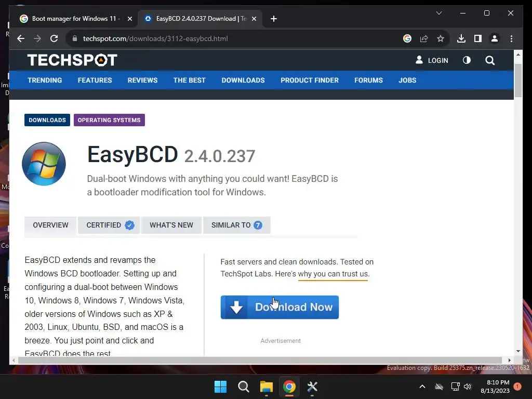This screenshot has height=399, width=532.
Task: Open a new browser tab
Action: (x=274, y=19)
